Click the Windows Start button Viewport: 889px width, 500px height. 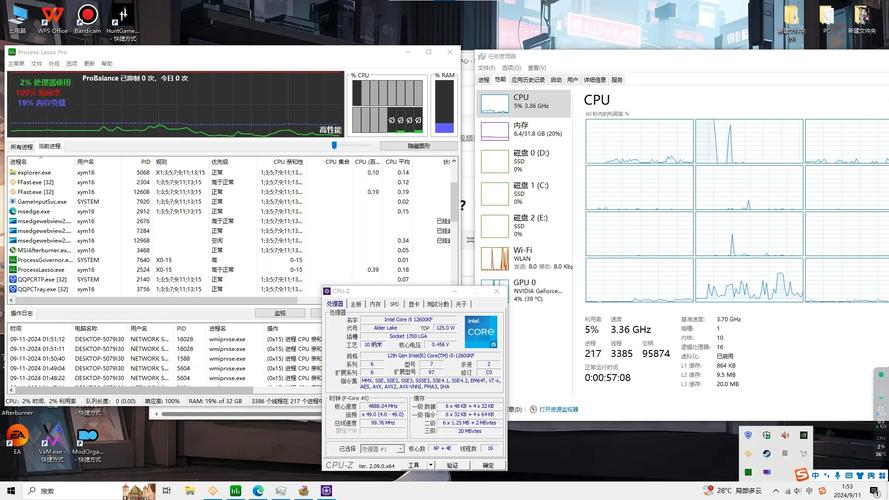point(12,491)
